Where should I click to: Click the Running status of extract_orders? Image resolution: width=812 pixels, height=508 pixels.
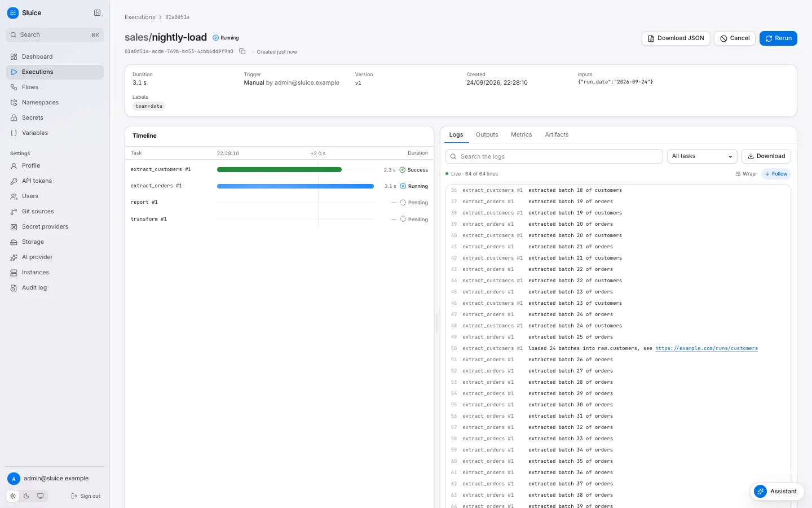[414, 186]
